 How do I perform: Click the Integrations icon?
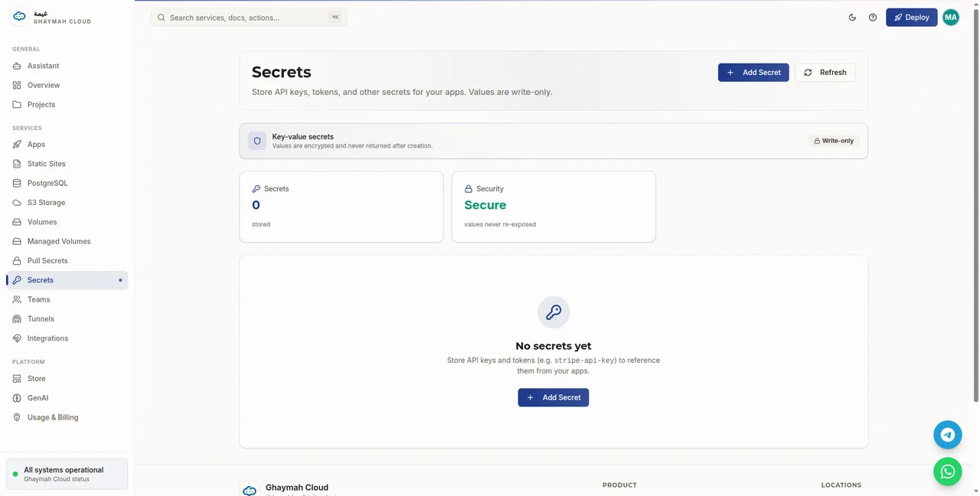coord(17,338)
